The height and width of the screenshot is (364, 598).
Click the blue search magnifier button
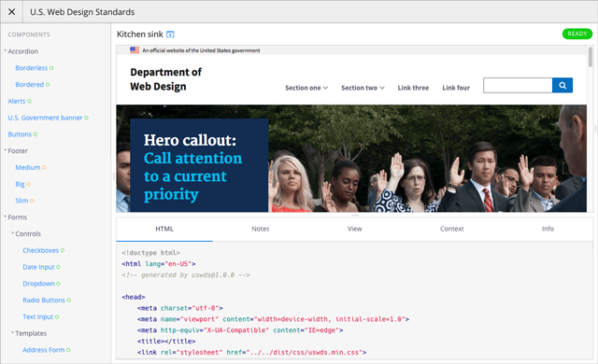point(562,85)
